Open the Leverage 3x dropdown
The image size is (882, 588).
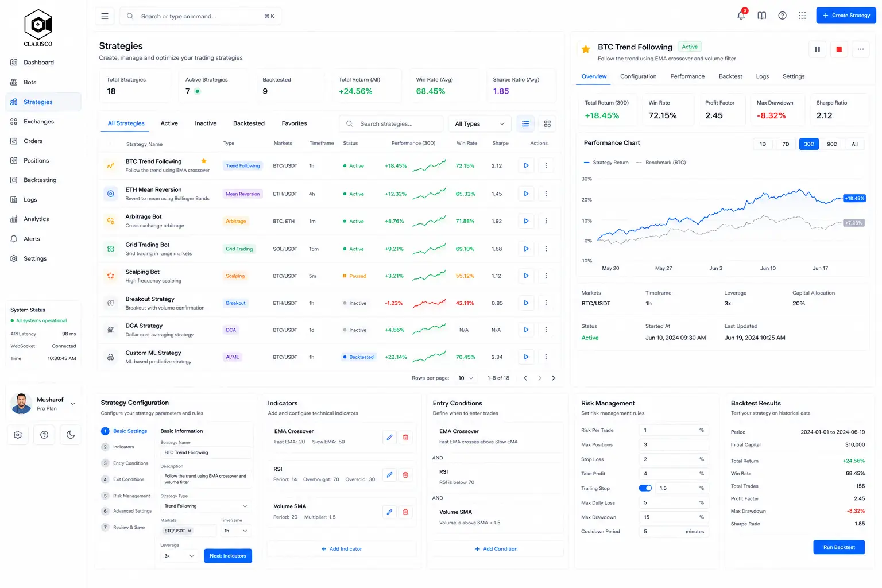click(x=180, y=556)
